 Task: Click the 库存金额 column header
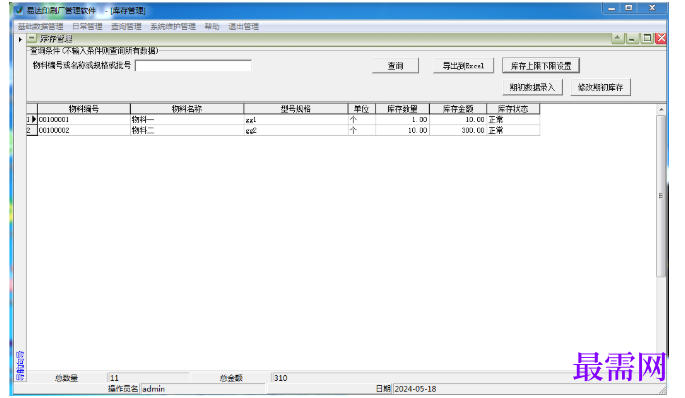pos(458,109)
